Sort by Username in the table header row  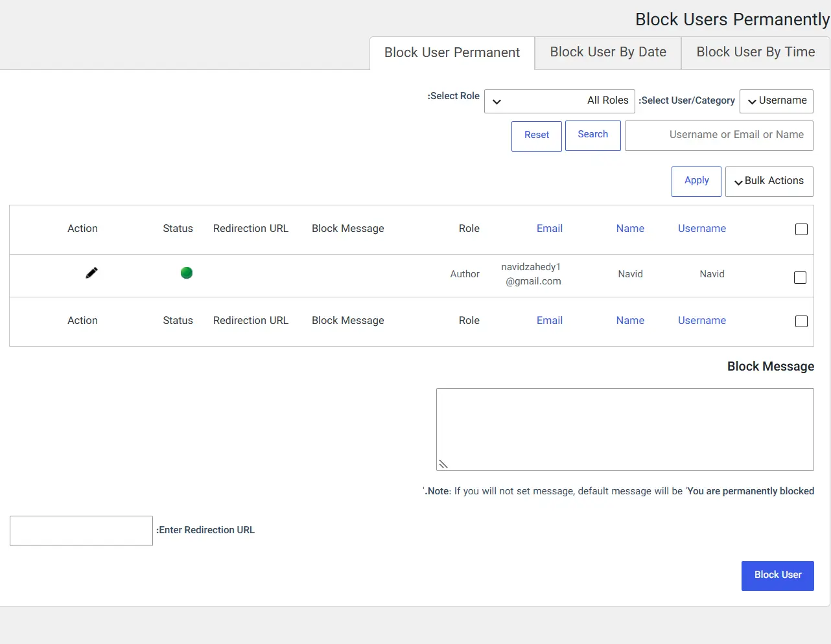pyautogui.click(x=702, y=229)
